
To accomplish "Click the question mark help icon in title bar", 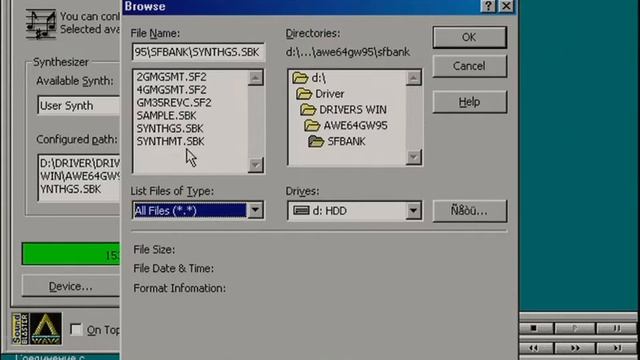I will [x=488, y=6].
